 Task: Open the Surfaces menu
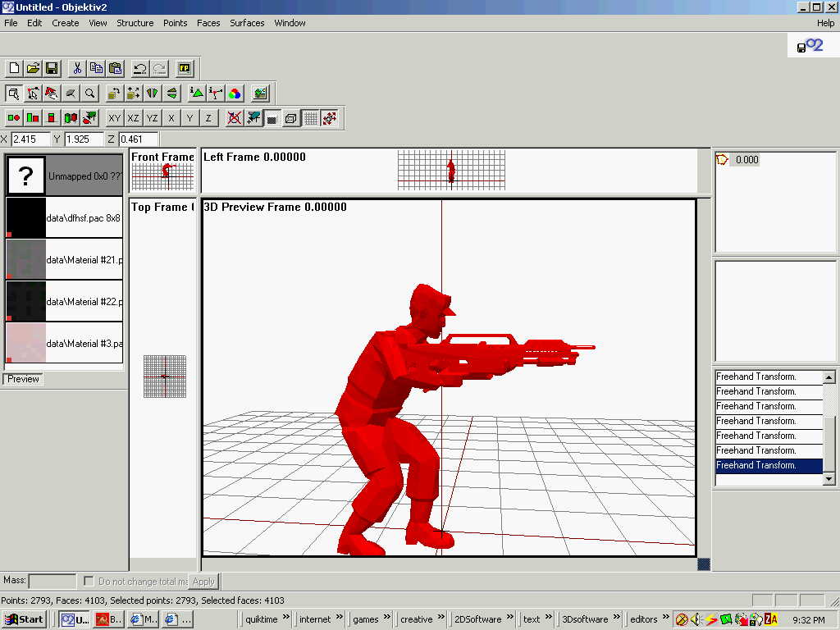coord(247,23)
